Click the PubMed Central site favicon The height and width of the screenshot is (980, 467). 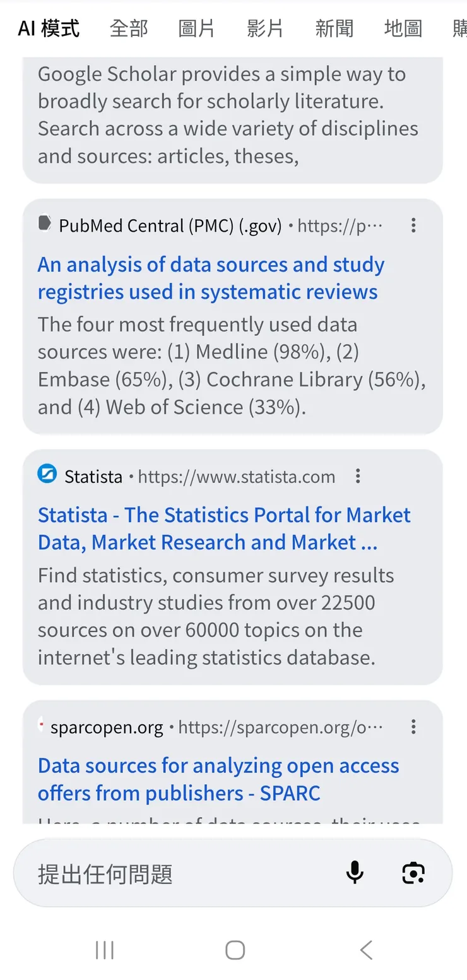(45, 224)
